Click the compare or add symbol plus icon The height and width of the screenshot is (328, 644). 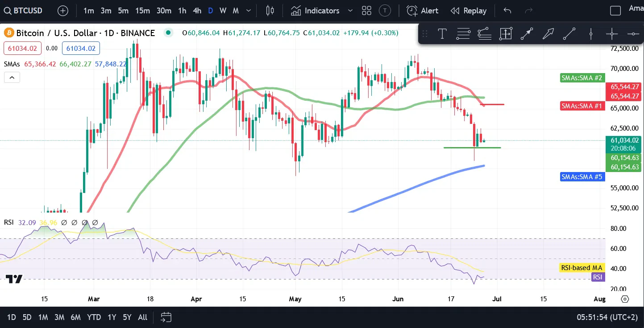pos(63,11)
